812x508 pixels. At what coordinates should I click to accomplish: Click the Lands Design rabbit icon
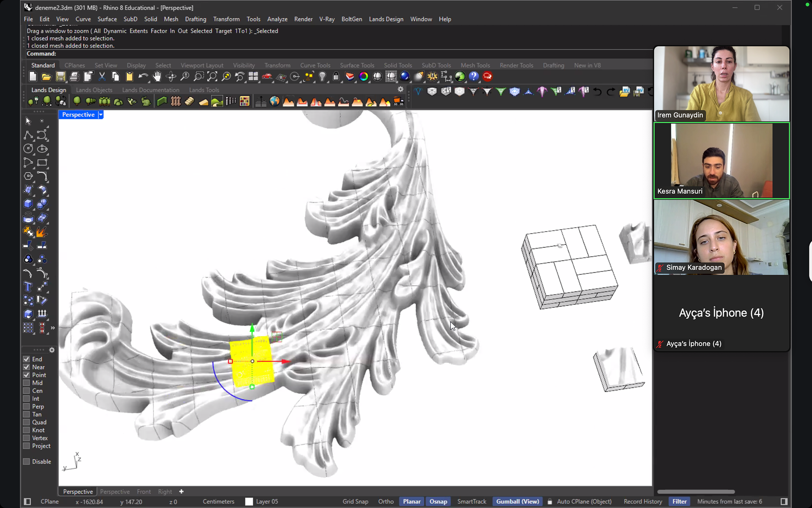pos(146,102)
